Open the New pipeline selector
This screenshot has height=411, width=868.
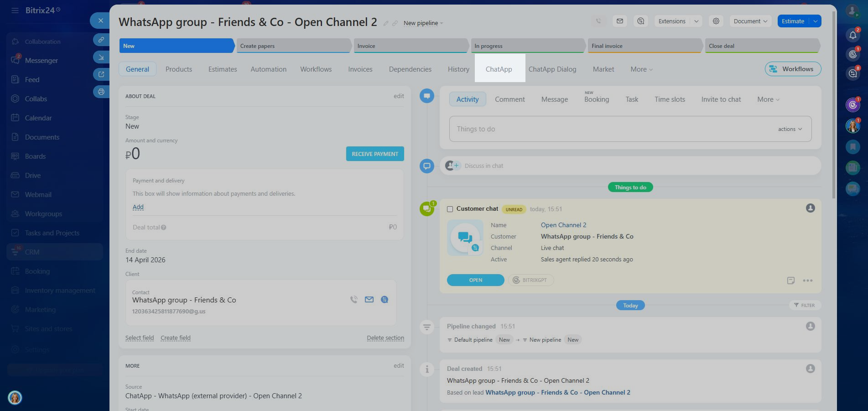point(423,23)
